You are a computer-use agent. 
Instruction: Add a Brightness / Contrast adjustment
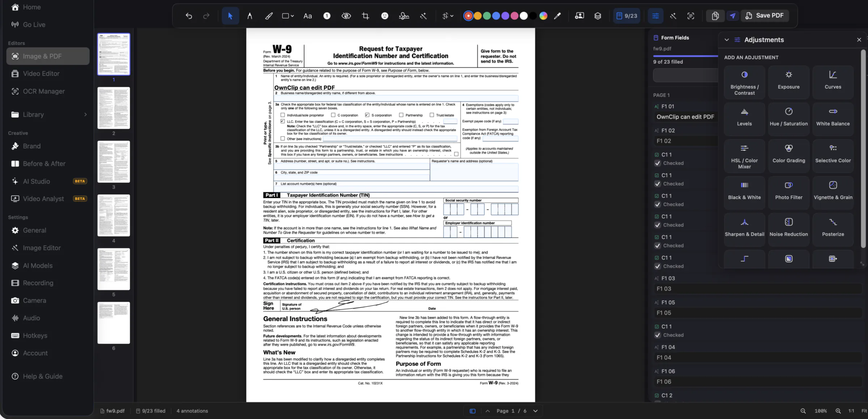tap(745, 82)
